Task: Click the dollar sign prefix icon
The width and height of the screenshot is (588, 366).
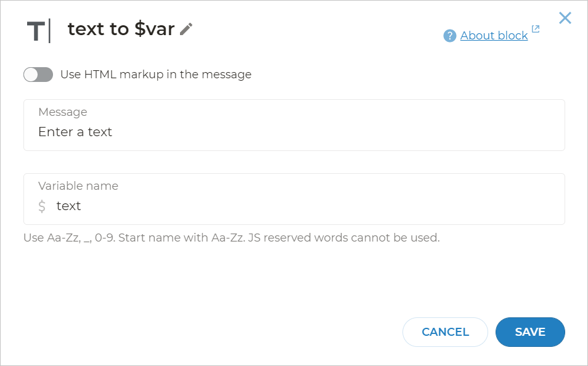Action: point(42,206)
